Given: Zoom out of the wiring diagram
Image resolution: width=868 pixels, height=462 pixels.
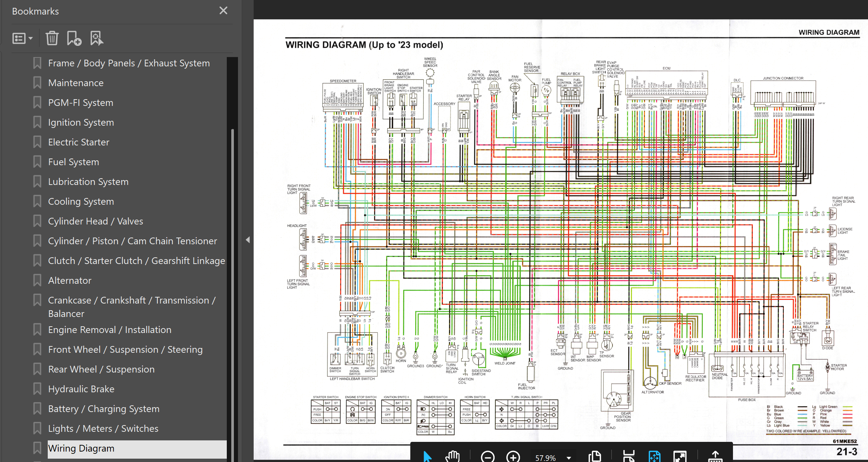Looking at the screenshot, I should (488, 457).
